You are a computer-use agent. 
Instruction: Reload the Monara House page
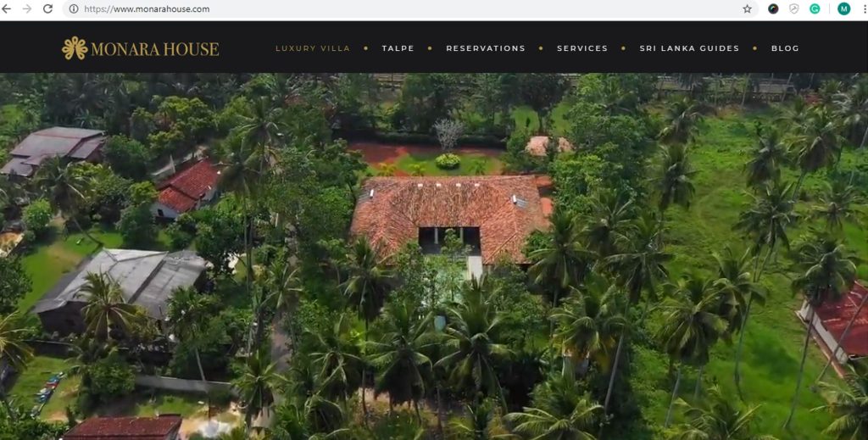coord(48,8)
